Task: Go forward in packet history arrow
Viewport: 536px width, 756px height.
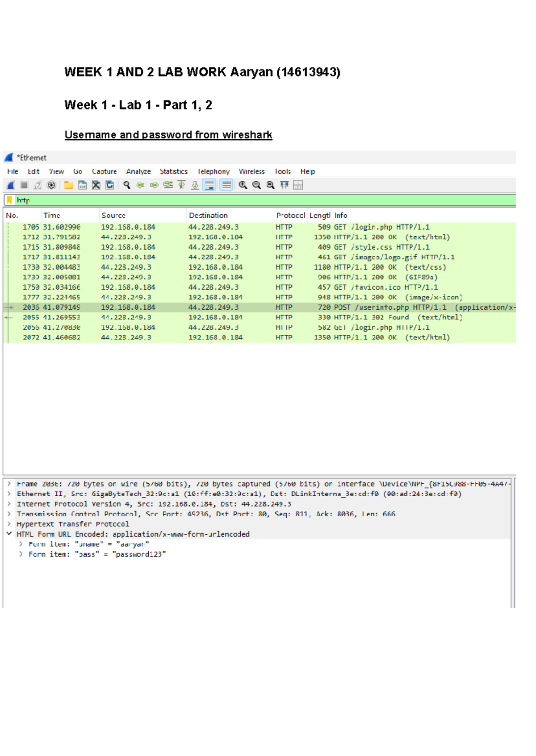Action: click(x=154, y=185)
